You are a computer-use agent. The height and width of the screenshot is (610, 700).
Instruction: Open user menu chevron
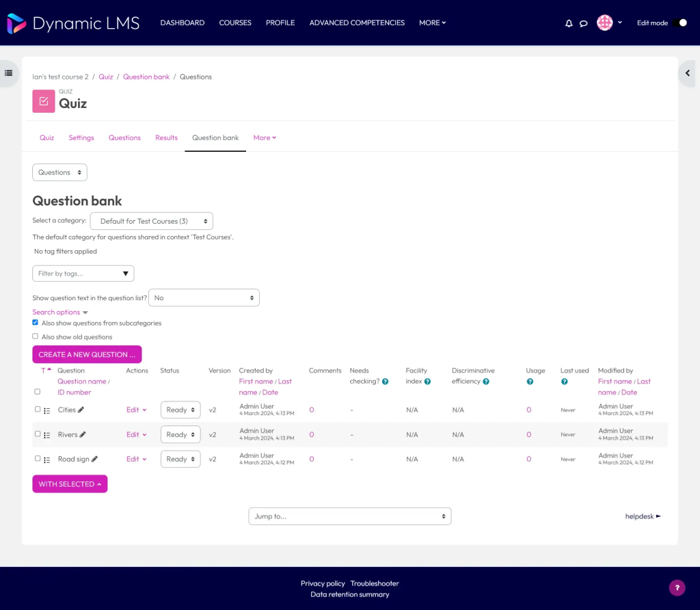pyautogui.click(x=619, y=23)
